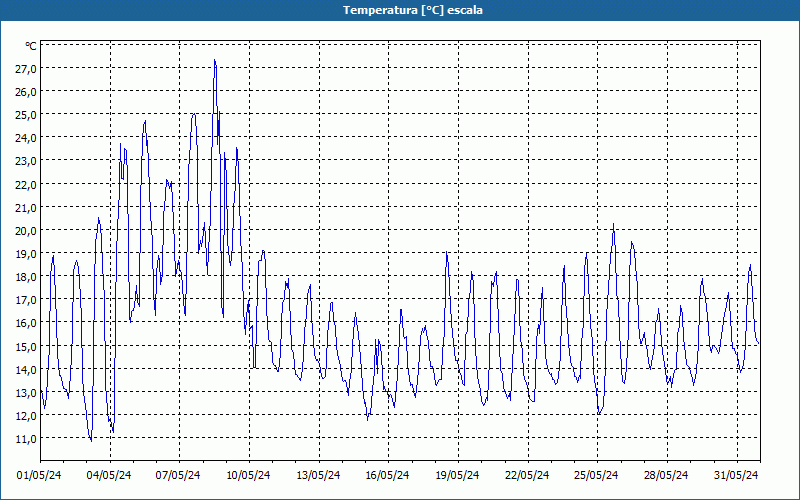
Task: Select the 14,0 y-axis label
Action: click(26, 369)
